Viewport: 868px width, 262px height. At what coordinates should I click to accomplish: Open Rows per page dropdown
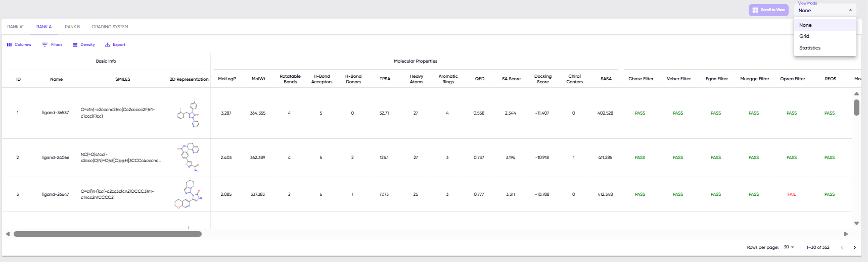(789, 247)
